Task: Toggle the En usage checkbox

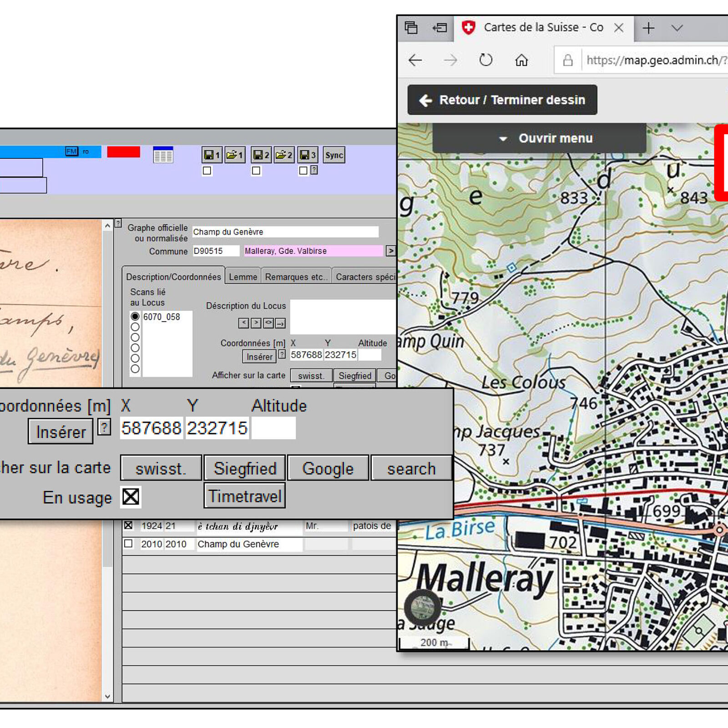Action: [131, 496]
